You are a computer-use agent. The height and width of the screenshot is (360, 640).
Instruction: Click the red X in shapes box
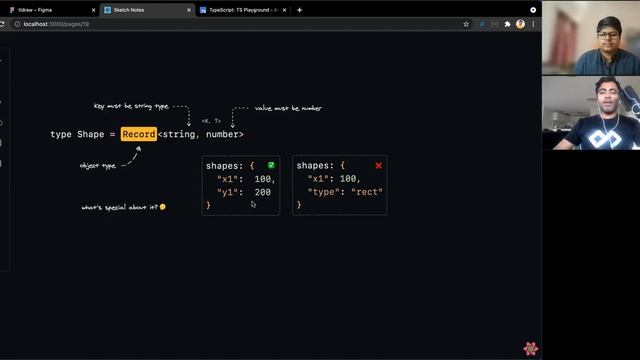pyautogui.click(x=378, y=165)
